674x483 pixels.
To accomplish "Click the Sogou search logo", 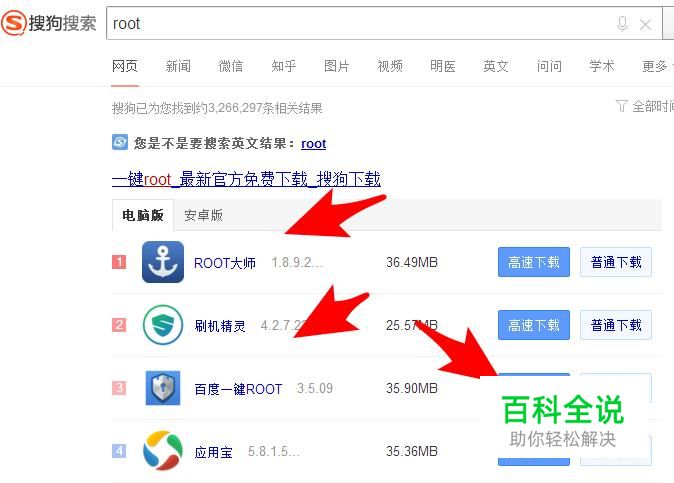I will pyautogui.click(x=49, y=23).
